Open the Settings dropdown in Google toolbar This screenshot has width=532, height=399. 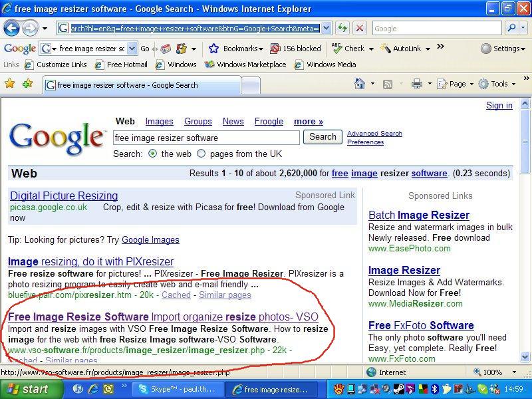503,49
